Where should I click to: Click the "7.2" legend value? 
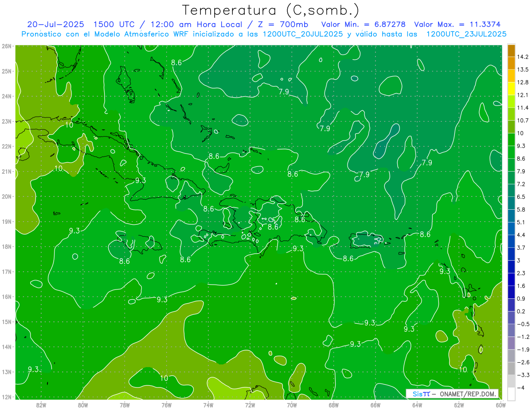click(521, 184)
